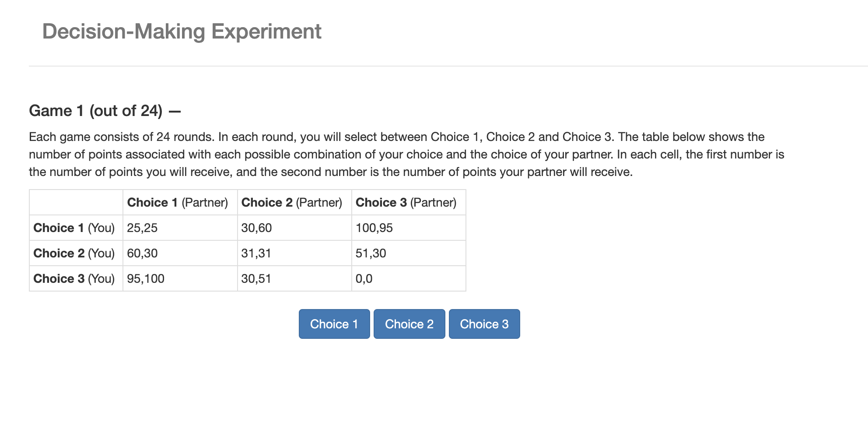
Task: Click the Choice 1 (Partner) column header
Action: [180, 202]
